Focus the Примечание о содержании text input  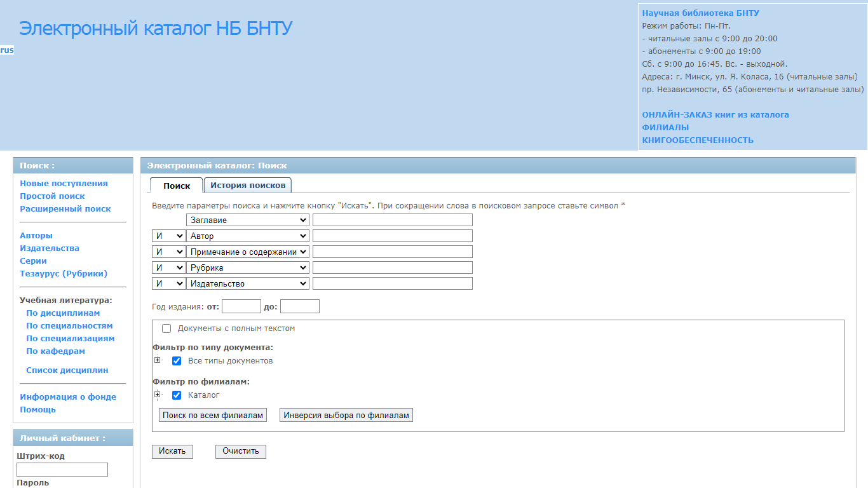point(393,252)
